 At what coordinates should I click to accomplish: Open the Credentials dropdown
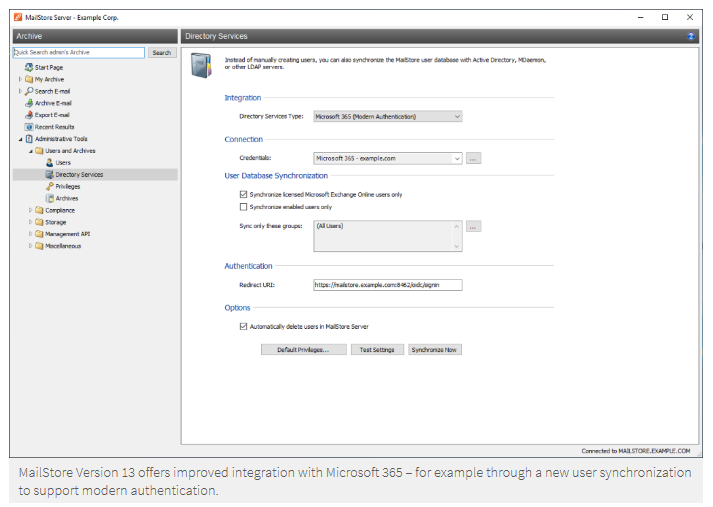pyautogui.click(x=388, y=158)
